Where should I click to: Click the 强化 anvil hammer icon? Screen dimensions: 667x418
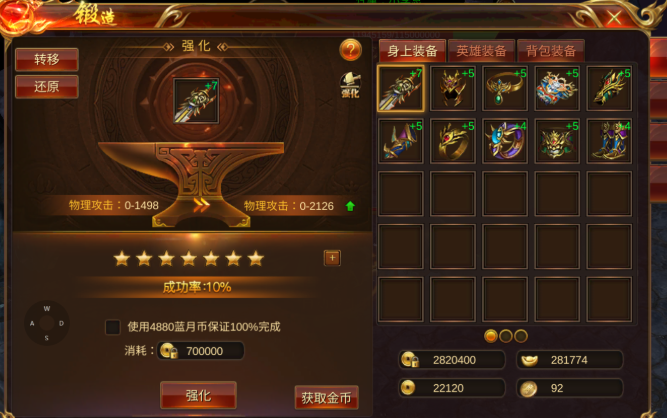tap(350, 85)
